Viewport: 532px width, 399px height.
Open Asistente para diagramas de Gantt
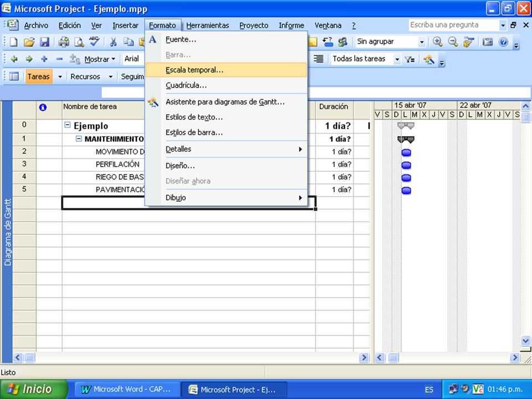(x=226, y=102)
